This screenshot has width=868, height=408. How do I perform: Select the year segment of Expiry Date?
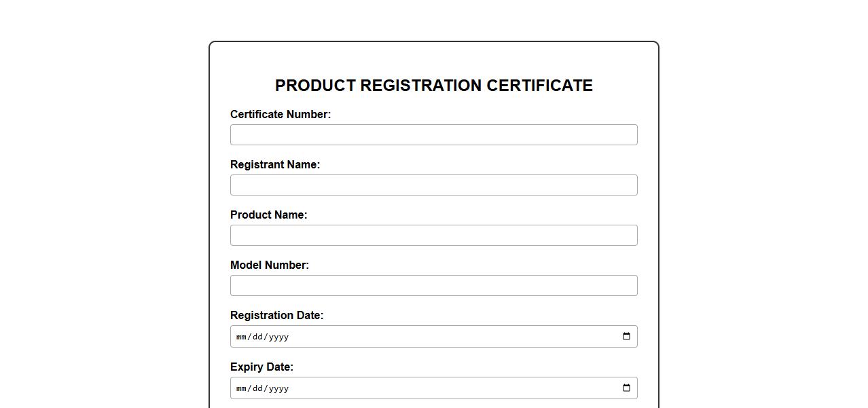(x=278, y=388)
